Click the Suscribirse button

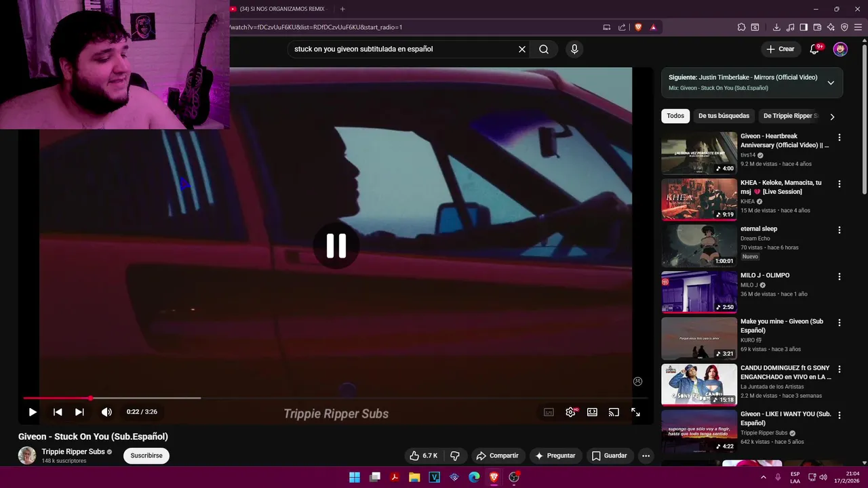point(146,455)
